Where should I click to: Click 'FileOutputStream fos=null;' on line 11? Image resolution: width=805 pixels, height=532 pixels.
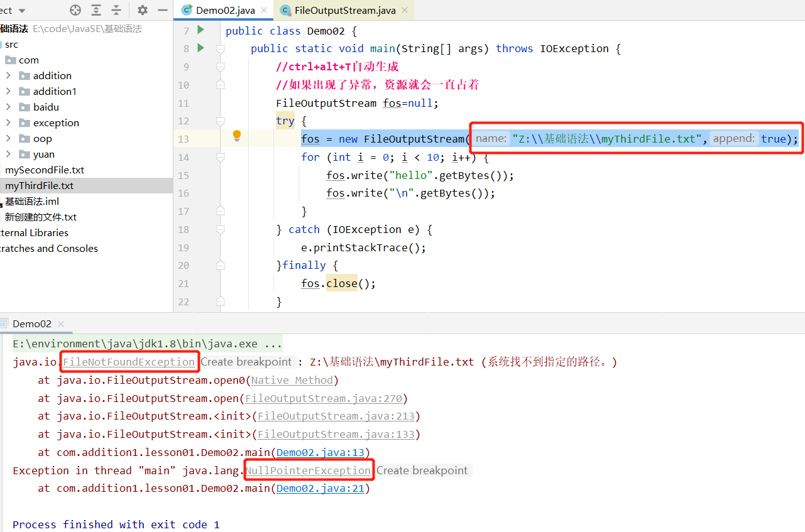357,103
